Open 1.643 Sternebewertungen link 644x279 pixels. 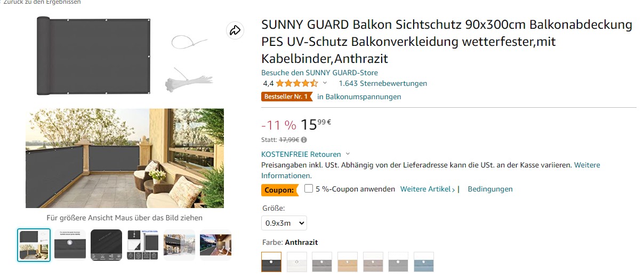click(x=383, y=83)
